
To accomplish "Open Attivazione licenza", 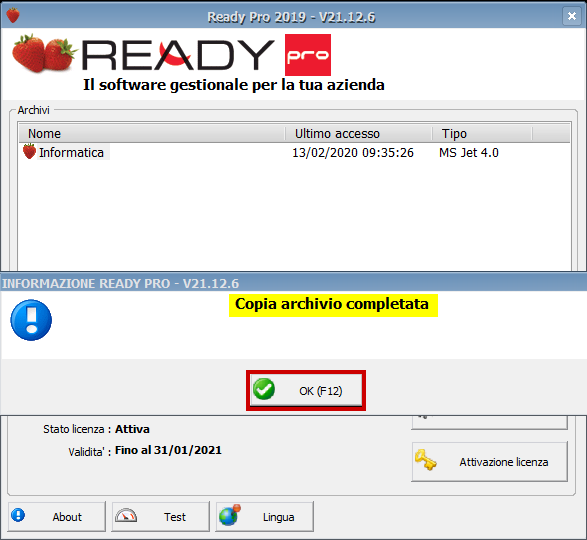I will coord(490,462).
